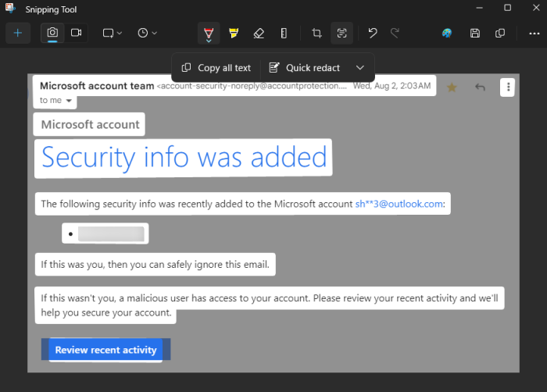547x392 pixels.
Task: Select 'If this was you' sentence text
Action: [156, 265]
